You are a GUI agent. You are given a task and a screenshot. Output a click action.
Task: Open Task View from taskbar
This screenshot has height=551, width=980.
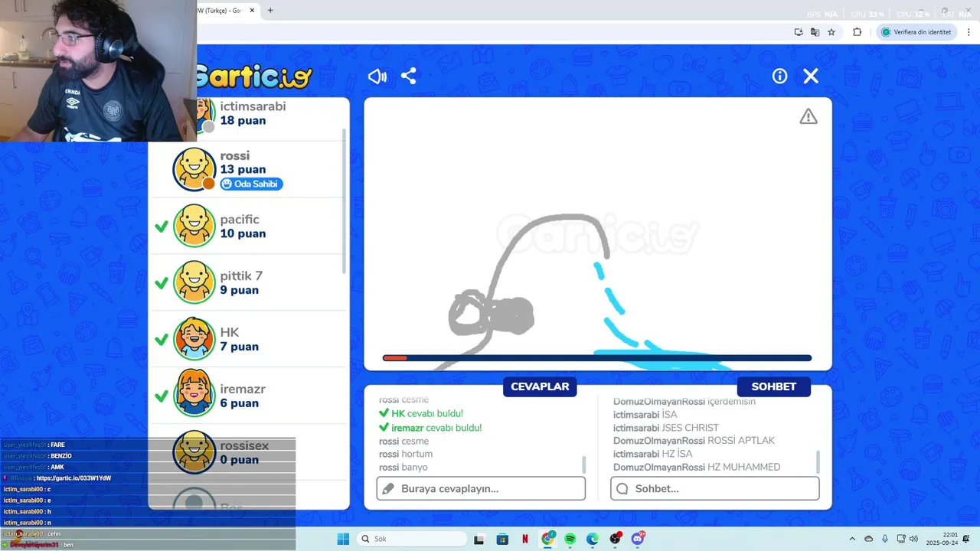point(479,539)
